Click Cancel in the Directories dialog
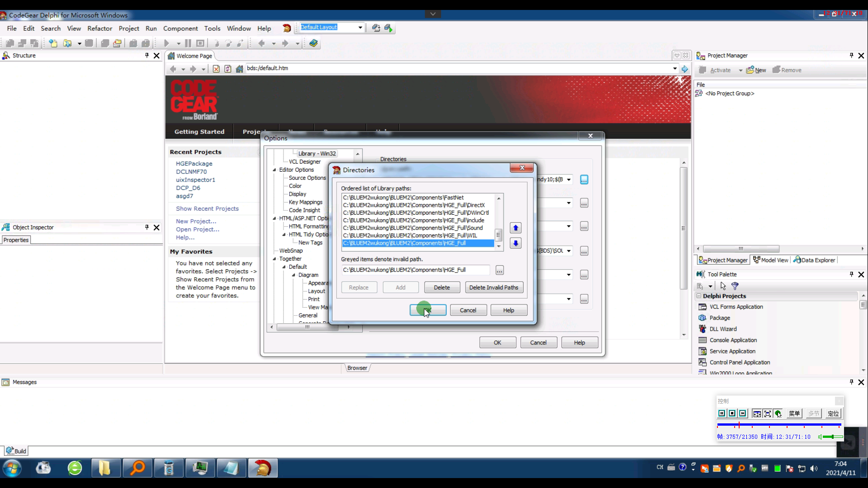The image size is (868, 488). [x=468, y=310]
